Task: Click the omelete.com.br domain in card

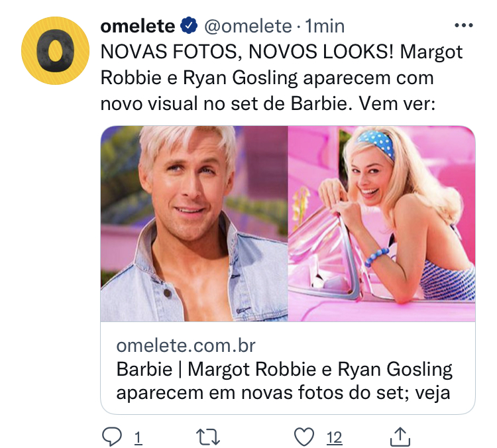Action: pos(186,345)
